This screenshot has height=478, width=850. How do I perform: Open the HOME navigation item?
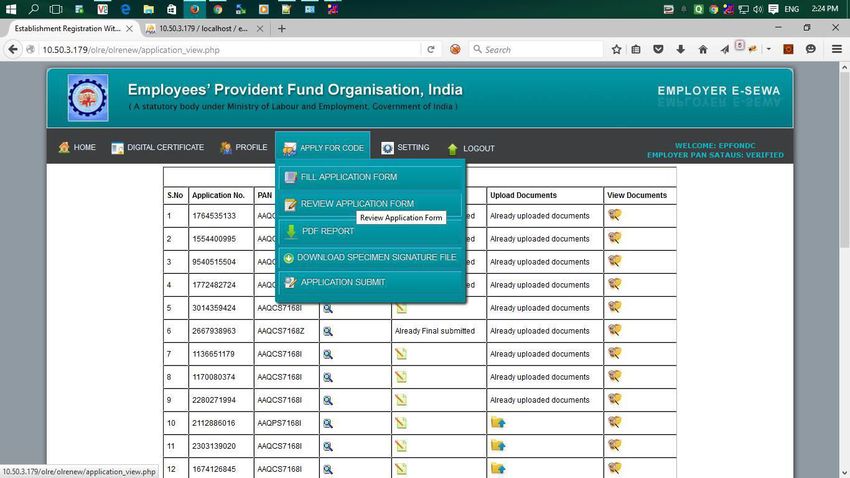pos(77,147)
